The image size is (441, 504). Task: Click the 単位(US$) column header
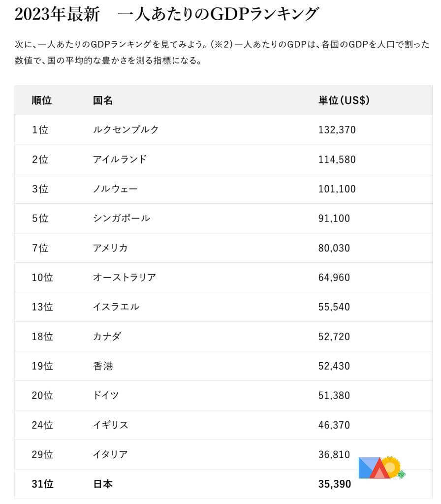tap(344, 100)
